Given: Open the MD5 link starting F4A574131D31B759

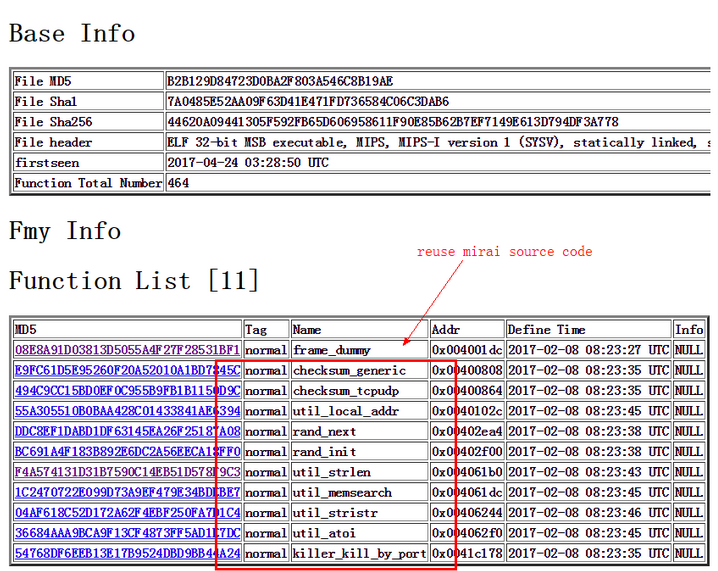Looking at the screenshot, I should [127, 472].
